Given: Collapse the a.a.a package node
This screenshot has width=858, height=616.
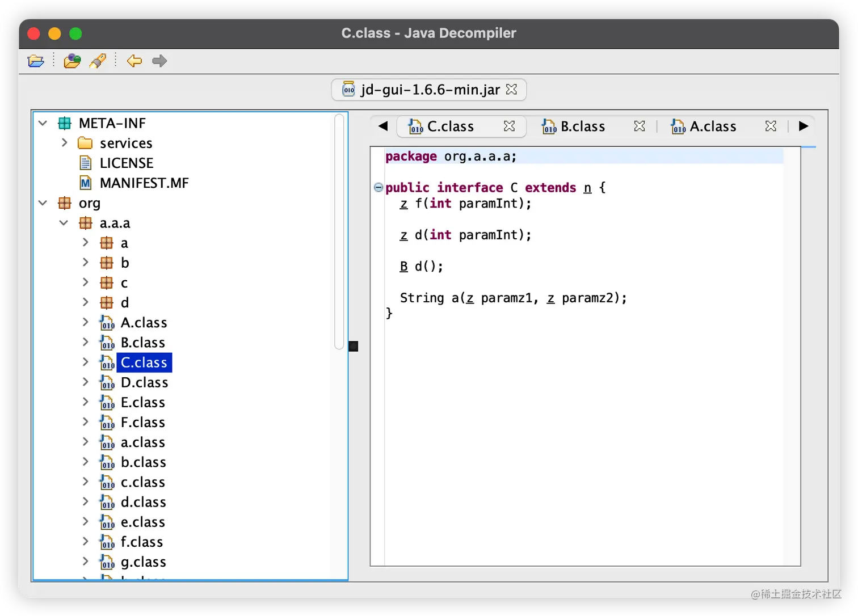Looking at the screenshot, I should click(x=64, y=223).
